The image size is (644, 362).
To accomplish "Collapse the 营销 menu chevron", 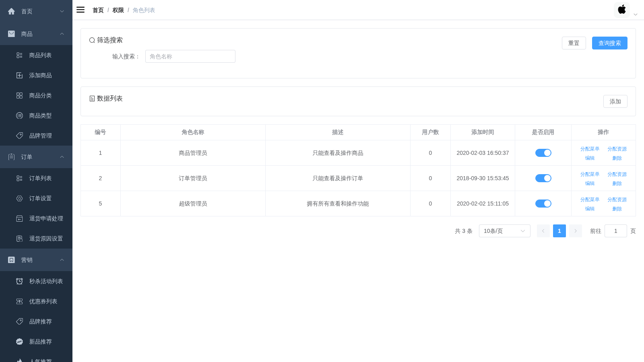I will (62, 260).
